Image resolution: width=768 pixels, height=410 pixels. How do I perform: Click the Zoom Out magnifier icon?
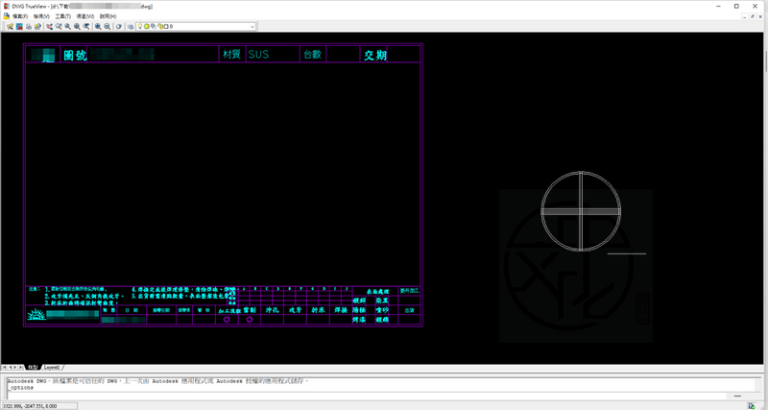(x=107, y=26)
